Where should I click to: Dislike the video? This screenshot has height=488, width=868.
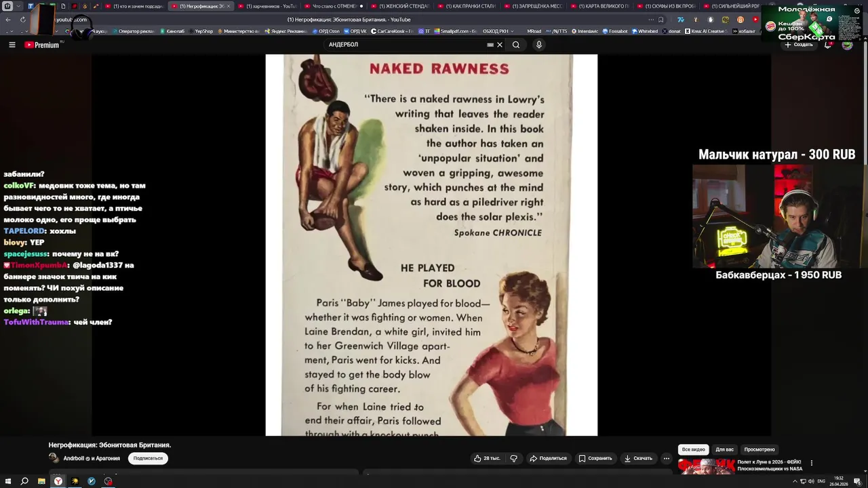pos(513,458)
